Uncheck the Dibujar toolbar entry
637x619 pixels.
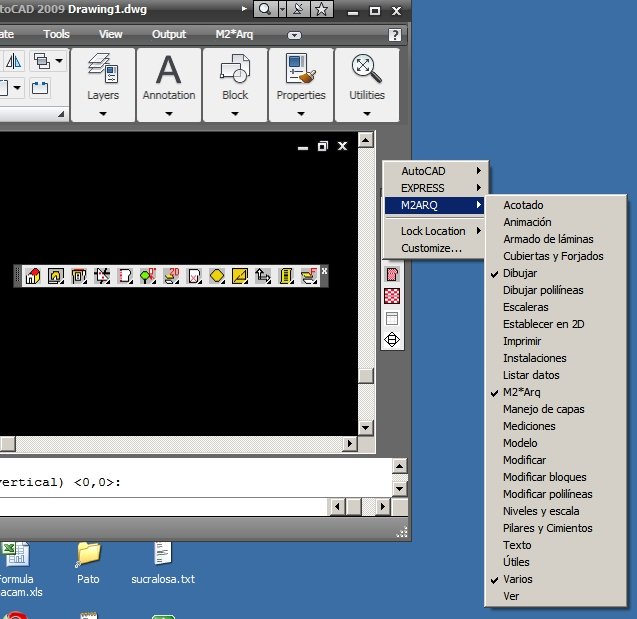coord(519,273)
